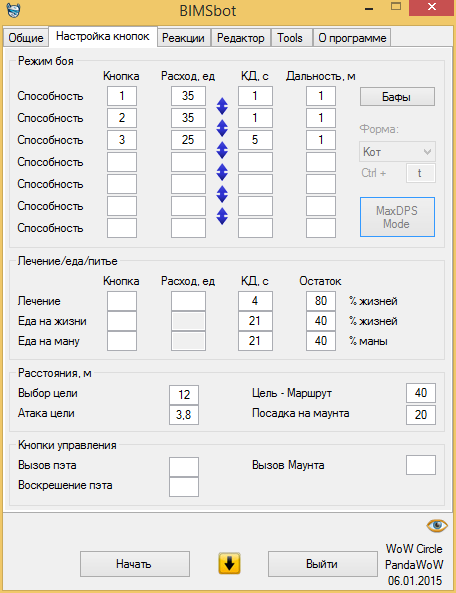This screenshot has width=456, height=593.
Task: Click swap arrows between abilities five and six
Action: [222, 194]
